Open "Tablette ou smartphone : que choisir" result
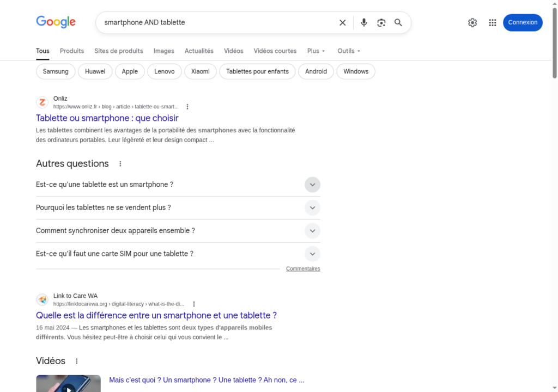Image resolution: width=558 pixels, height=392 pixels. click(x=107, y=118)
